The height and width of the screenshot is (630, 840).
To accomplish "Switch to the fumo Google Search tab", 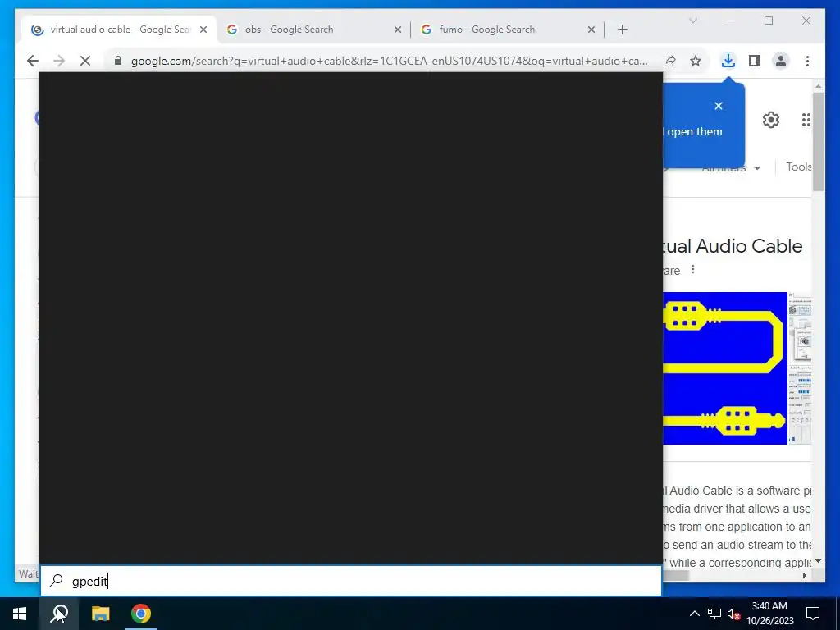I will click(x=507, y=30).
